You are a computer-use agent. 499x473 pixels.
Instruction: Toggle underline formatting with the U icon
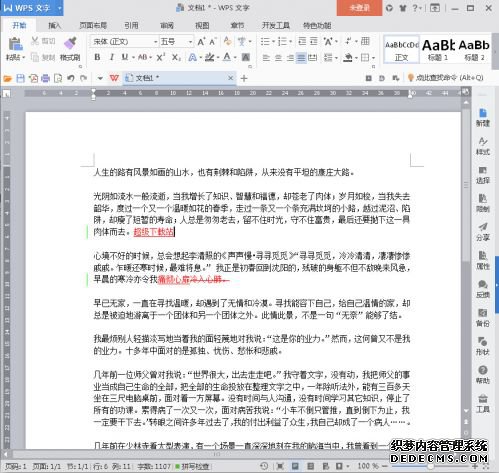point(124,57)
